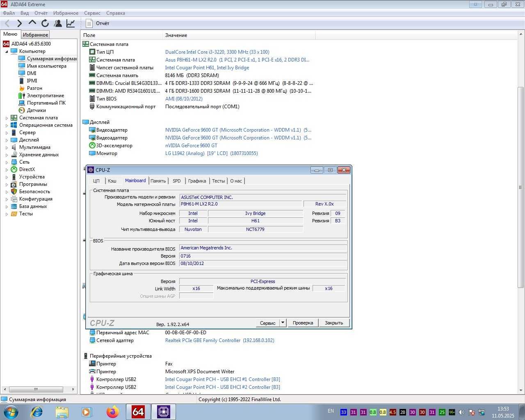Click the clock showing 13:53

tap(503, 409)
